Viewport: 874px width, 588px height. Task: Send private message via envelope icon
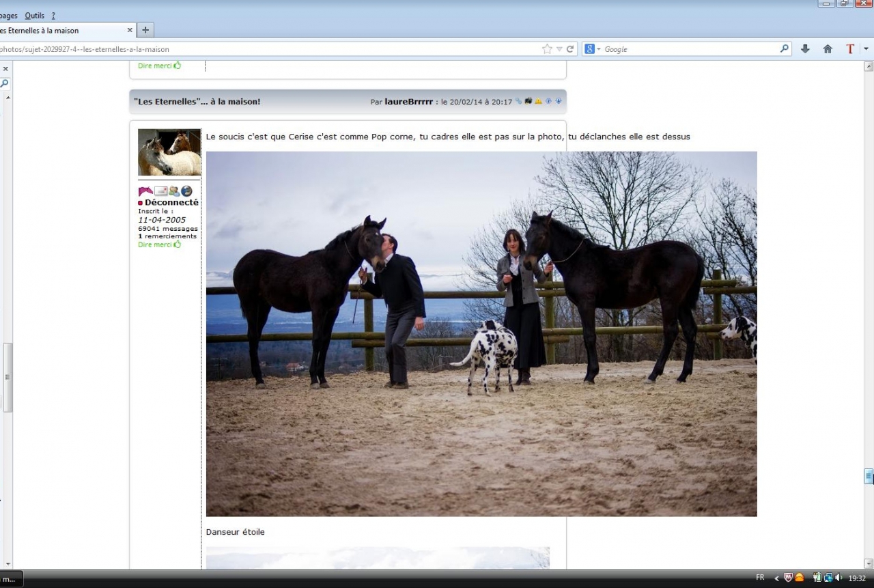pyautogui.click(x=160, y=191)
